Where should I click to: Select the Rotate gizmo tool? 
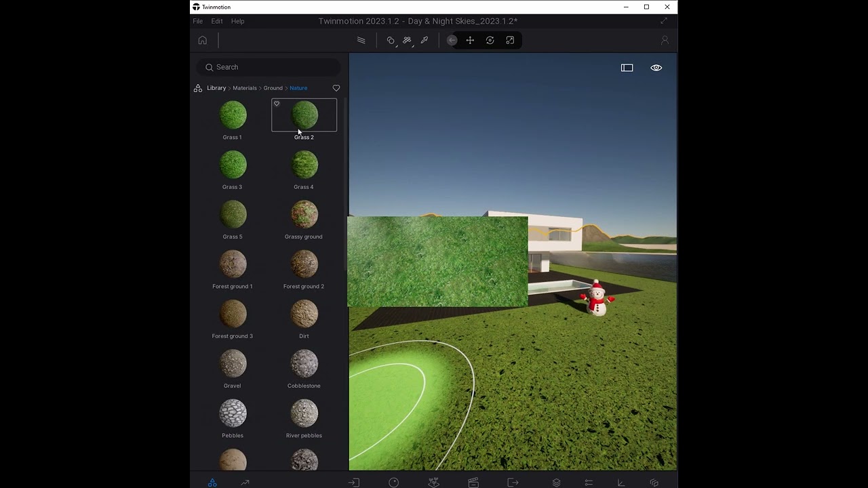[490, 40]
